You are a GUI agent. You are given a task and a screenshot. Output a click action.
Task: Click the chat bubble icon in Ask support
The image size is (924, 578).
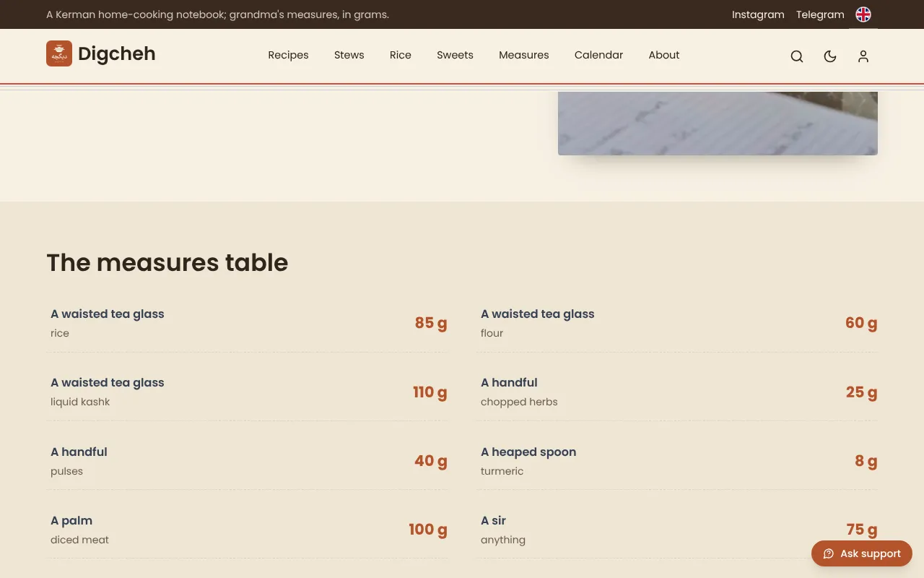click(x=829, y=553)
